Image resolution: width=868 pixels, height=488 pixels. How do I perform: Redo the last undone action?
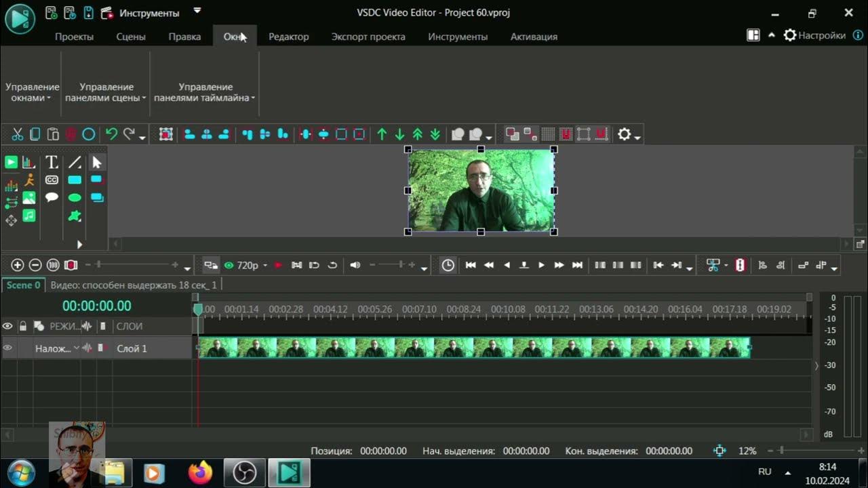pos(129,134)
